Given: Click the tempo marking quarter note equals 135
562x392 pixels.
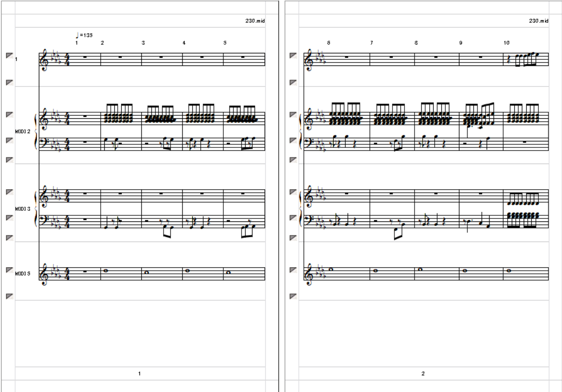Looking at the screenshot, I should click(x=84, y=35).
